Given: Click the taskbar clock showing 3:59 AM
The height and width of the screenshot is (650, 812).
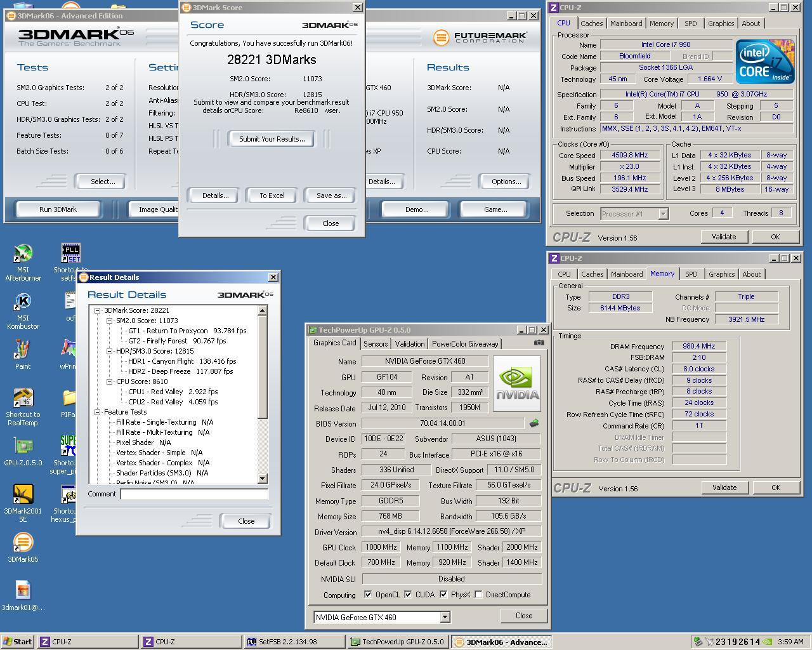Looking at the screenshot, I should 790,642.
